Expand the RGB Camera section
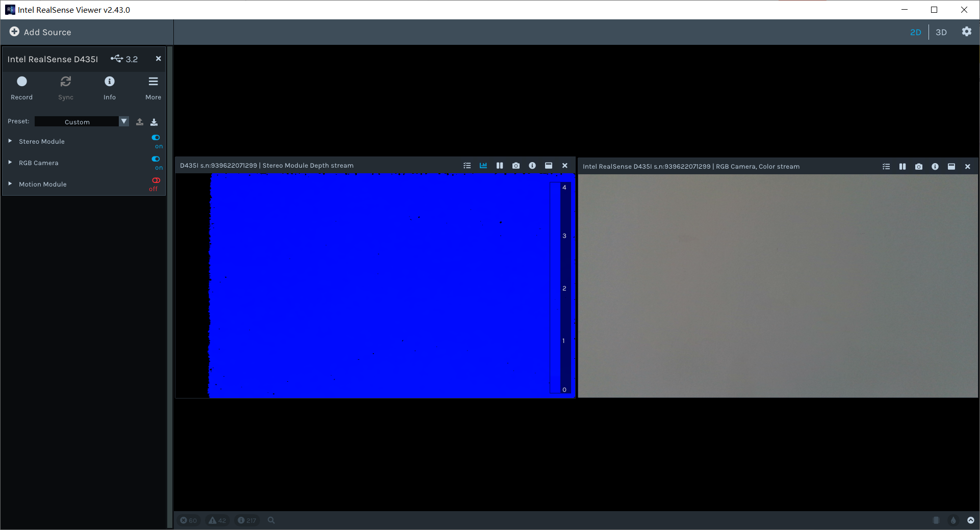980x530 pixels. click(x=10, y=163)
